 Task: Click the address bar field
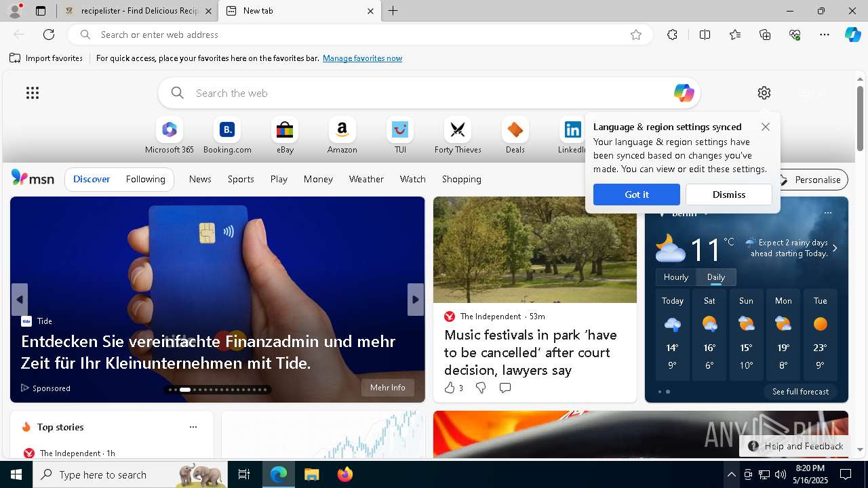point(359,35)
